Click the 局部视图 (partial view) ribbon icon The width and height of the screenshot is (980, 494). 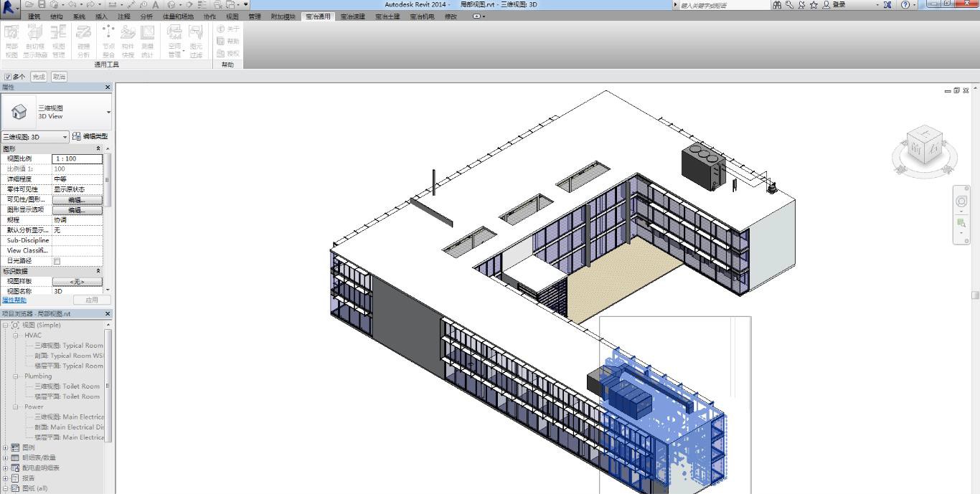coord(11,40)
